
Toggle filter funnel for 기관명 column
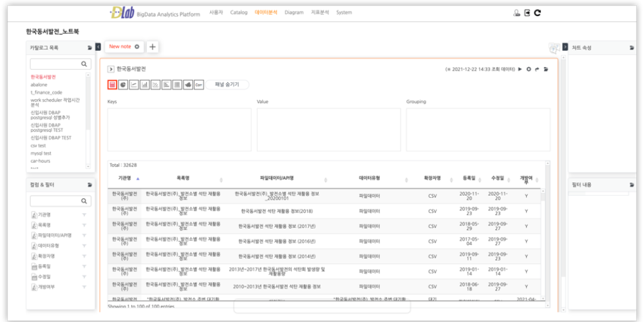(x=84, y=215)
